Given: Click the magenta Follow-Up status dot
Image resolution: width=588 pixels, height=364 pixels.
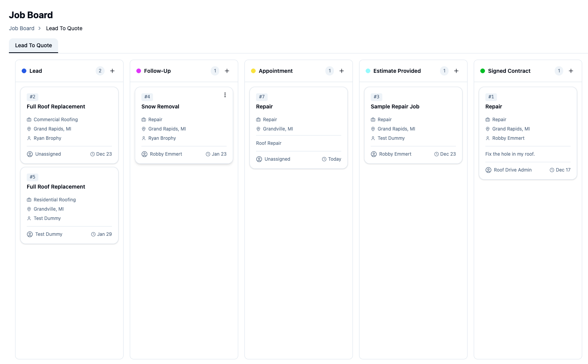Looking at the screenshot, I should click(139, 71).
